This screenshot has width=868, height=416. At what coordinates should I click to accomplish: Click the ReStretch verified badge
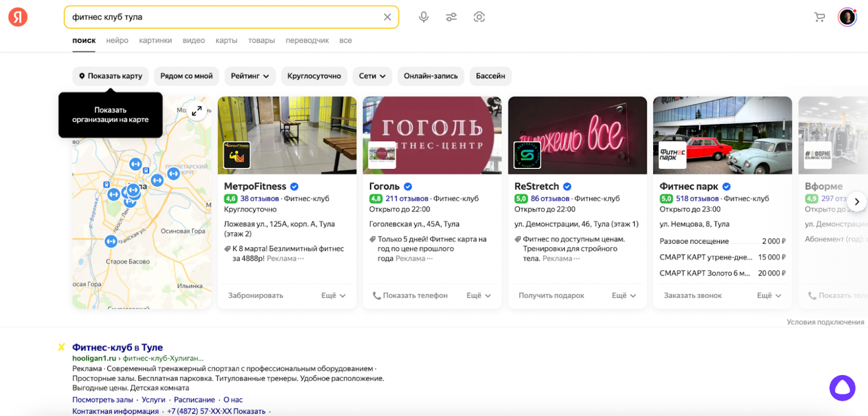click(x=567, y=186)
